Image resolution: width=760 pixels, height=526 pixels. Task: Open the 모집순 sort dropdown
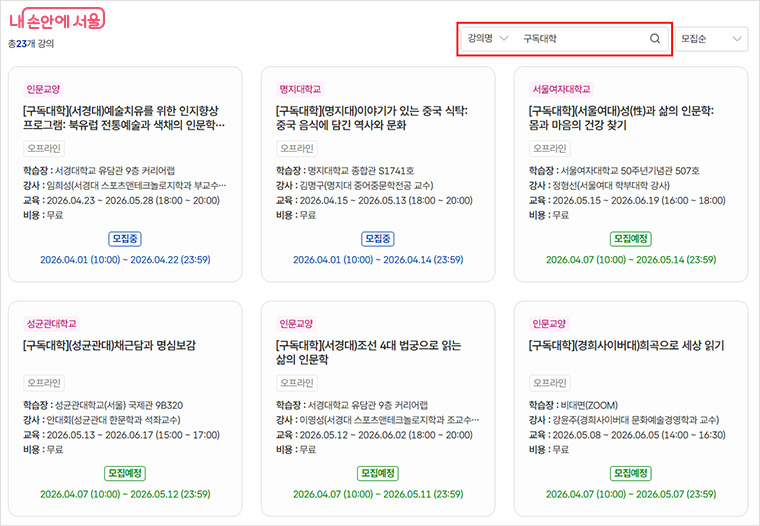711,39
